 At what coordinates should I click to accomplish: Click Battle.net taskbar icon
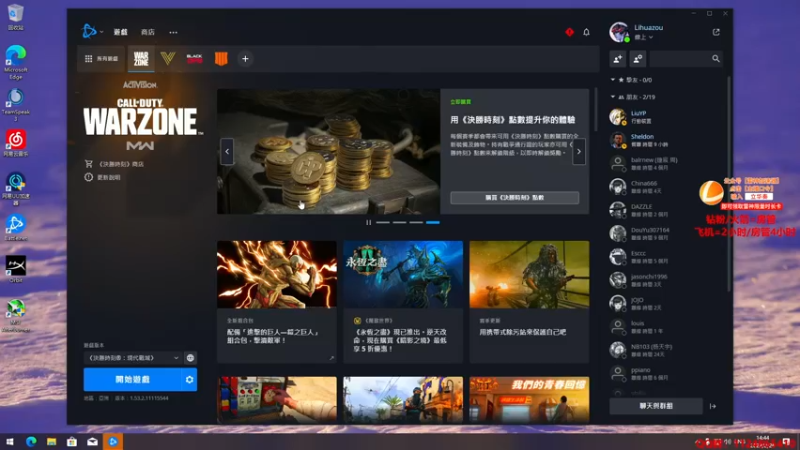tap(113, 441)
